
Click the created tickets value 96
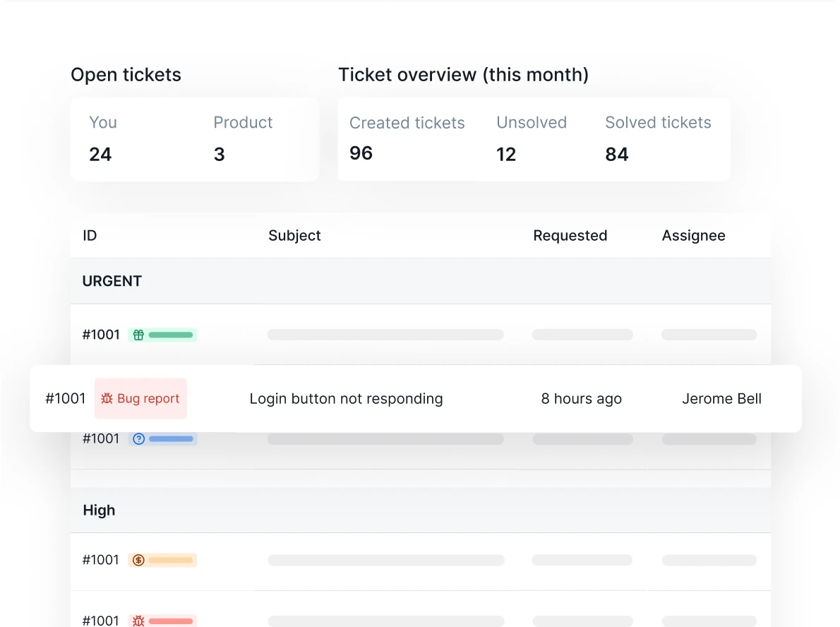click(361, 153)
